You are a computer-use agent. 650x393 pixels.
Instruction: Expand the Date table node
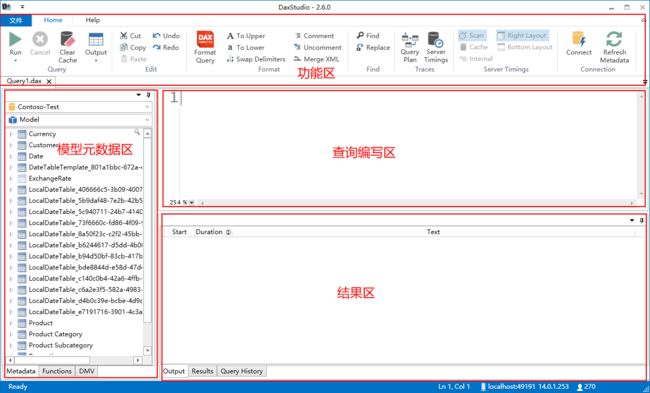tap(11, 156)
